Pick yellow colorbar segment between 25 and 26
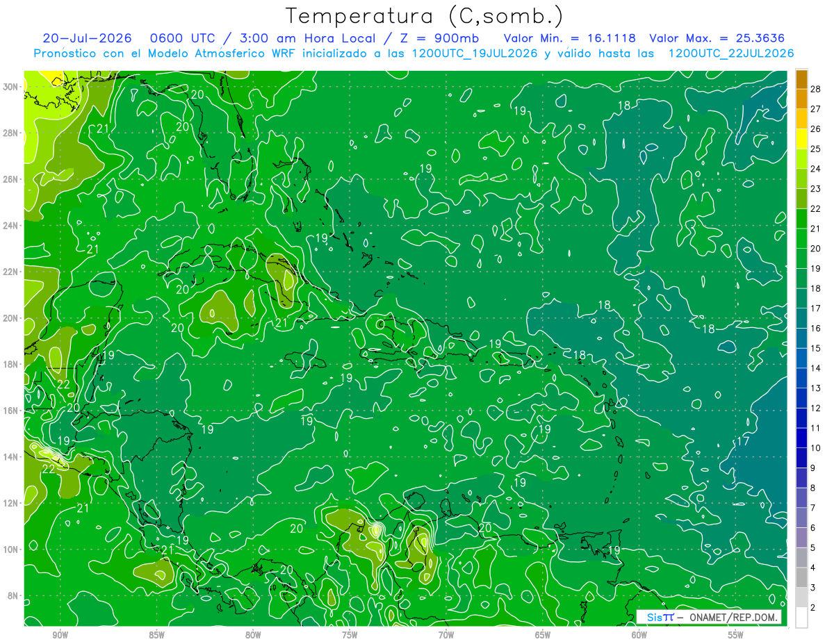Screen dimensions: 834x644 coord(801,139)
